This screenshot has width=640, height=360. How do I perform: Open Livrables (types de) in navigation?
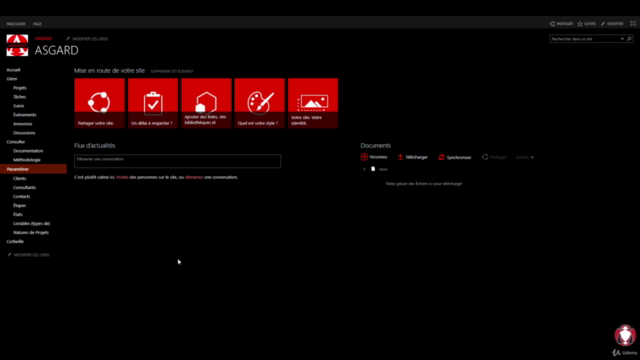(x=31, y=223)
